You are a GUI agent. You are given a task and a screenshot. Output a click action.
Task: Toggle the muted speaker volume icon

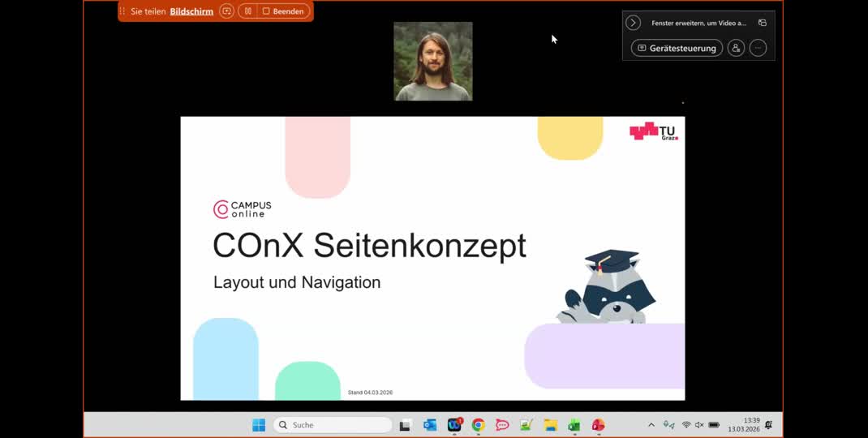point(699,425)
